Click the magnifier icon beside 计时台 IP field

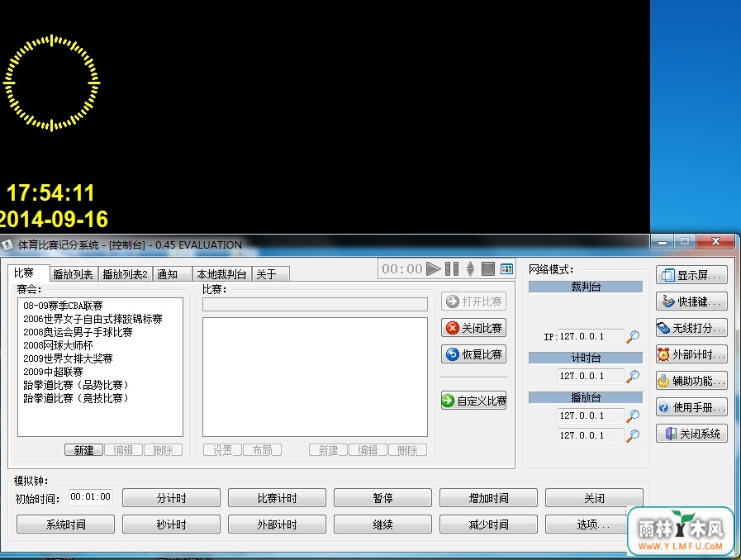click(633, 376)
